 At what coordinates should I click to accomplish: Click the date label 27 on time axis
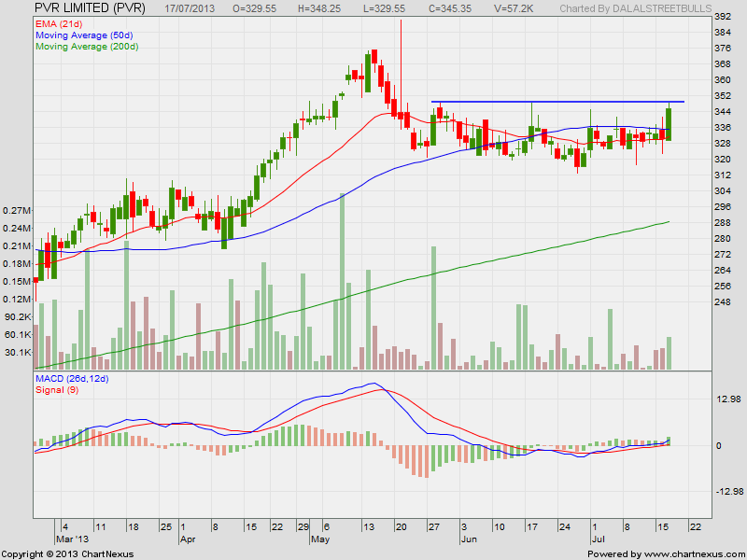click(x=433, y=527)
